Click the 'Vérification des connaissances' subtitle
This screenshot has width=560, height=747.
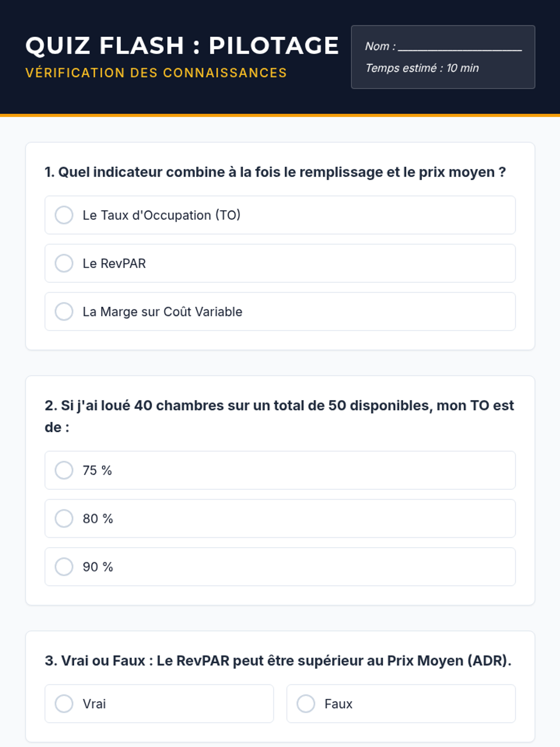[156, 73]
